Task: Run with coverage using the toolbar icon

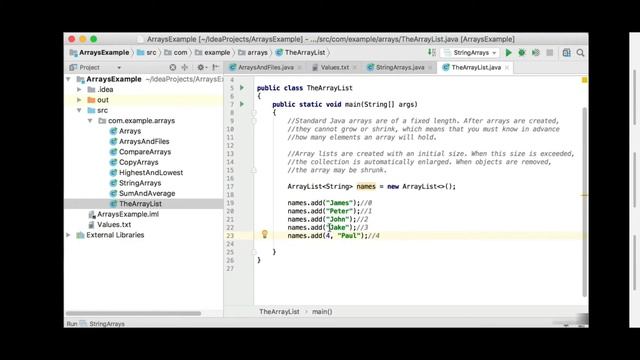Action: pos(536,53)
